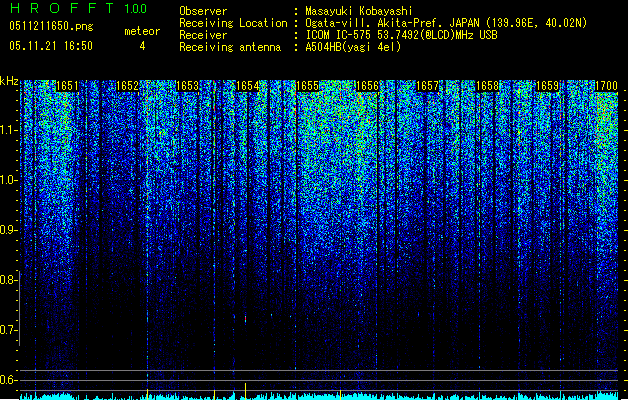Click the meteor count value 4
Image resolution: width=629 pixels, height=400 pixels.
142,46
